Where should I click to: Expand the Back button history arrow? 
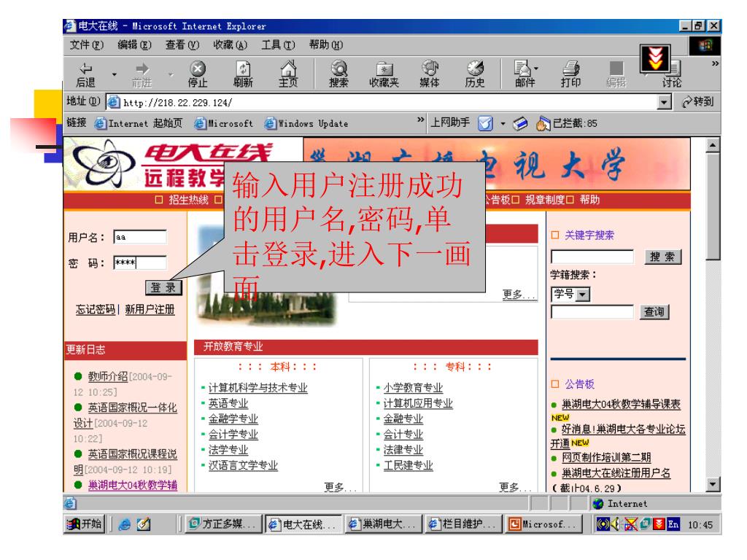pyautogui.click(x=114, y=74)
